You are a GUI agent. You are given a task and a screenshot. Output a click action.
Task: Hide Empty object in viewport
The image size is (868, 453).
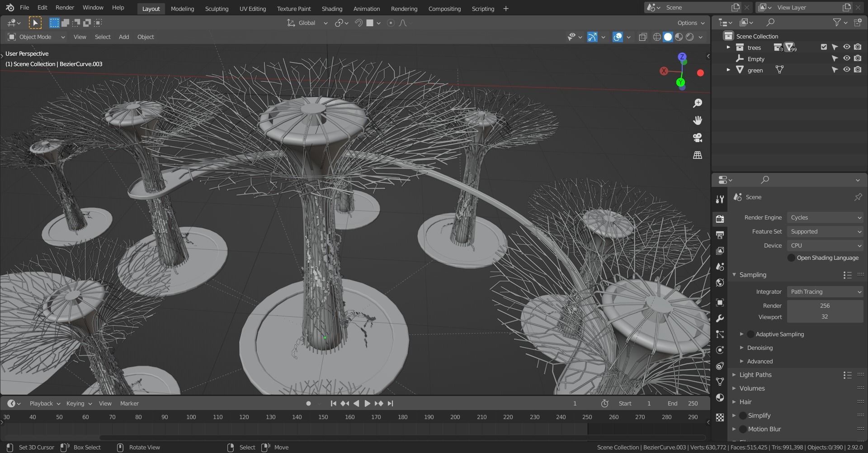click(x=846, y=58)
